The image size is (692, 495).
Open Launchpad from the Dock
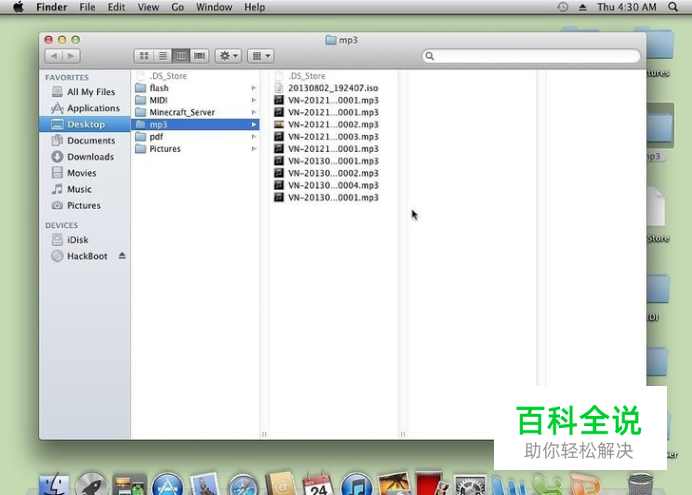(91, 484)
